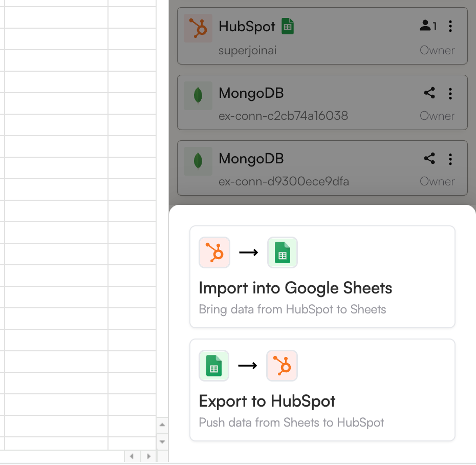Viewport: 476px width, 465px height.
Task: Click the 'Owner' label on the HubSpot card
Action: point(437,50)
